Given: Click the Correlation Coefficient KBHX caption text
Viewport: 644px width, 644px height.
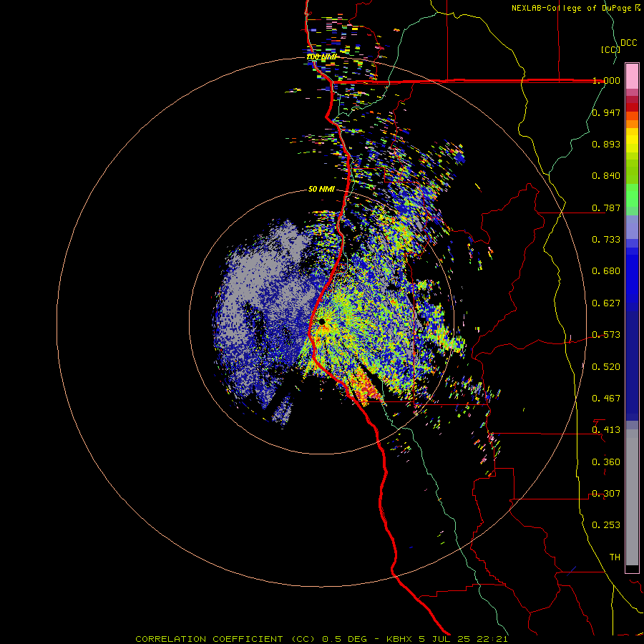Looking at the screenshot, I should (321, 639).
